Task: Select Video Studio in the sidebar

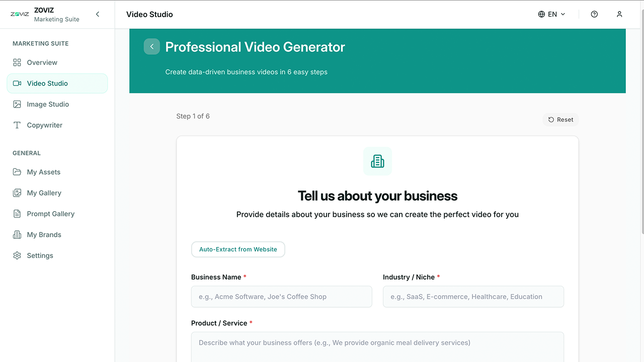Action: click(x=57, y=83)
